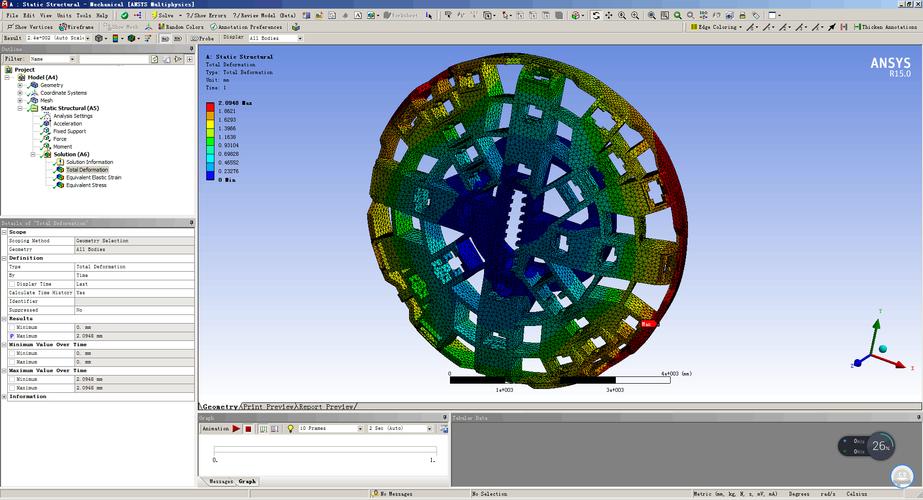Expand the Information section in Details
The height and width of the screenshot is (500, 923).
[x=4, y=397]
